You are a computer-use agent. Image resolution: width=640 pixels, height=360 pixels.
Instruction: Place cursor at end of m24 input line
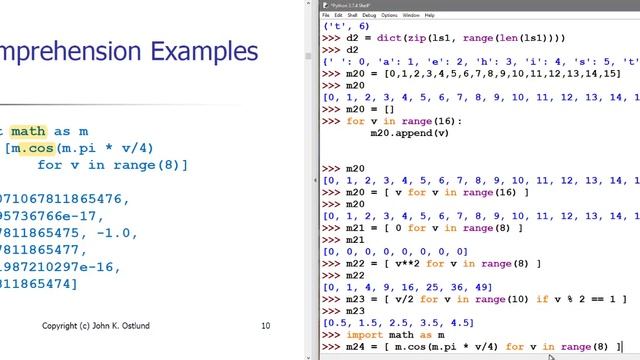621,347
